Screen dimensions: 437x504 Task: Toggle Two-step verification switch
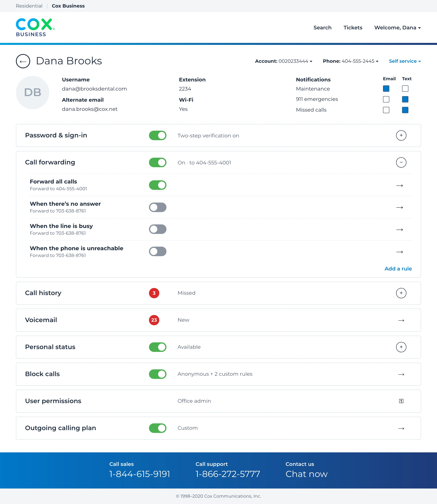coord(158,135)
